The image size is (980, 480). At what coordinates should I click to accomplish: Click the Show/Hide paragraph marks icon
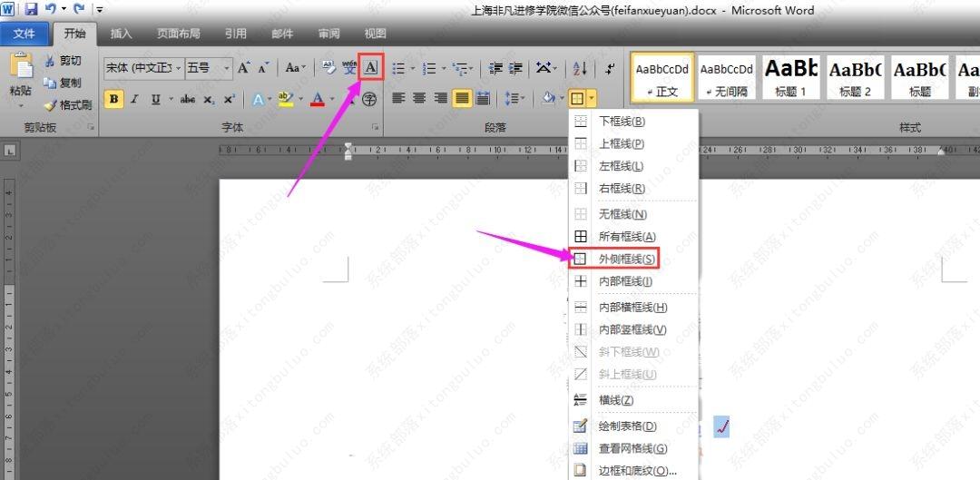coord(610,68)
